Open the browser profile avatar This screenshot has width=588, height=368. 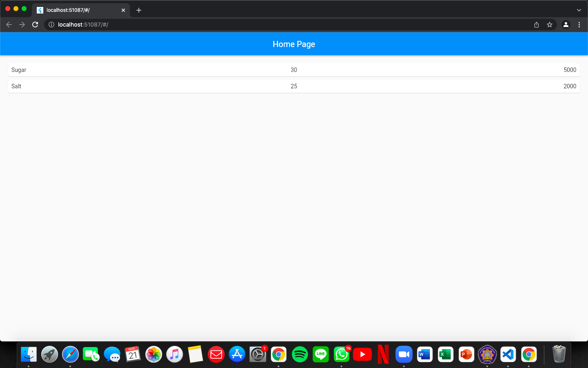pos(566,25)
